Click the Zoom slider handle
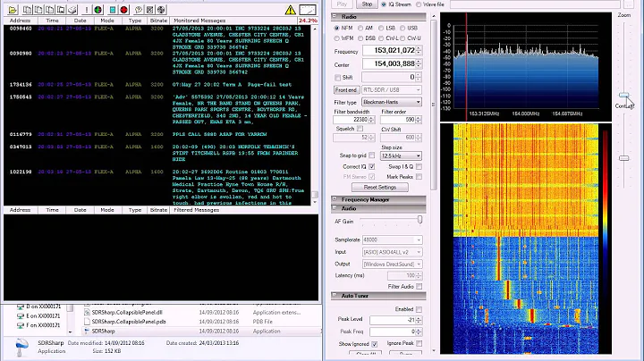The width and height of the screenshot is (644, 361). point(624,96)
